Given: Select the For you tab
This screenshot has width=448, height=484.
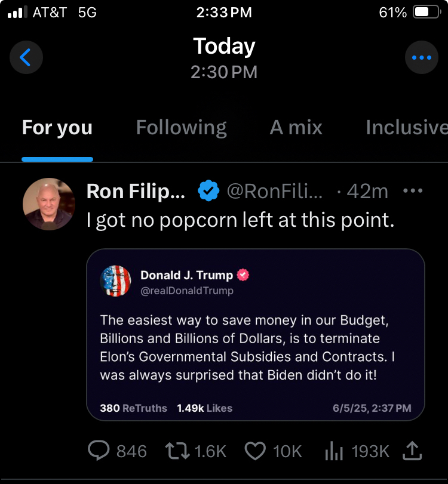Looking at the screenshot, I should coord(57,128).
